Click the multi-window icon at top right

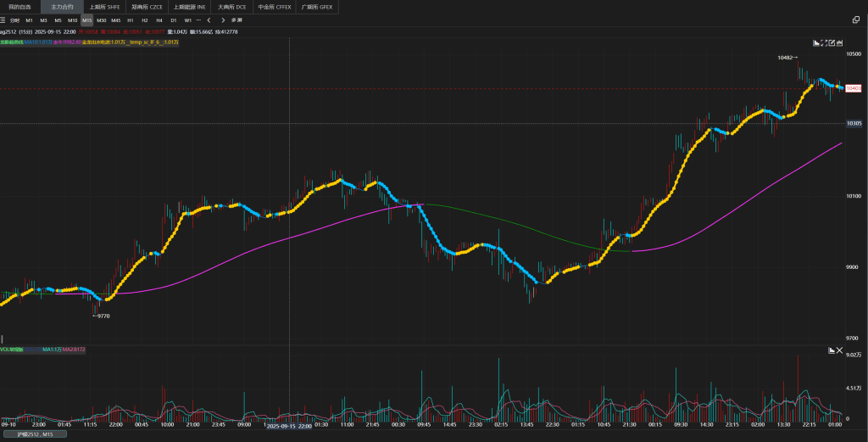coord(855,20)
